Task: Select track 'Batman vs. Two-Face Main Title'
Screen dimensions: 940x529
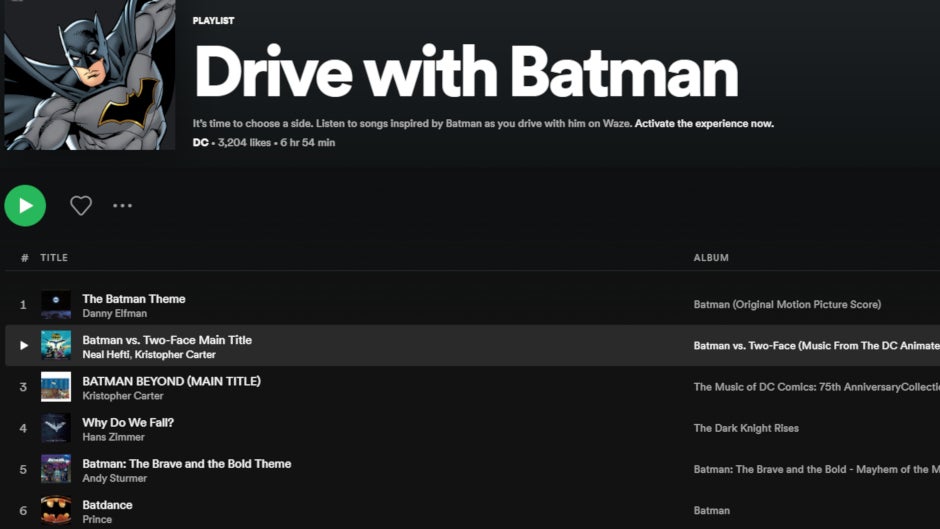Action: (x=167, y=340)
